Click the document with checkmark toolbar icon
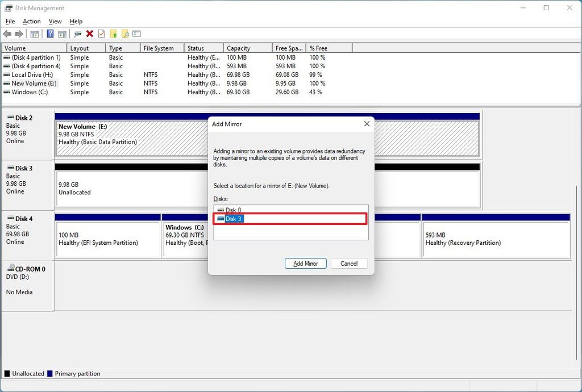Viewport: 582px width, 392px height. click(101, 34)
